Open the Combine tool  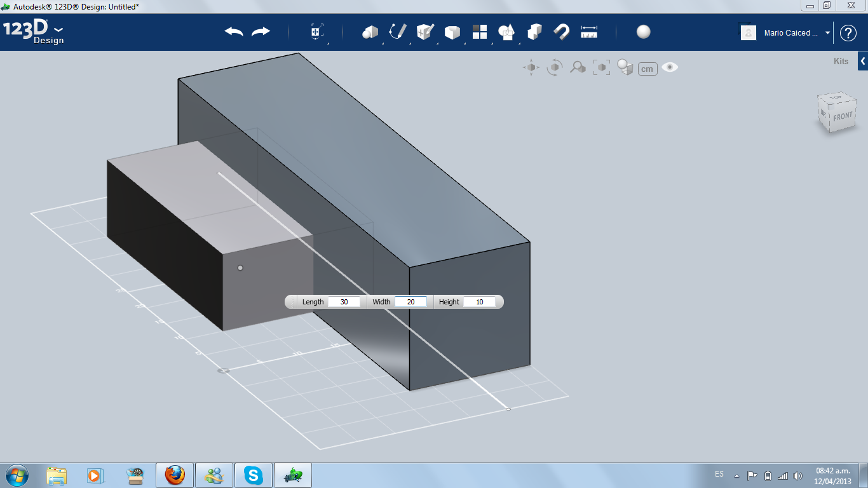coord(534,32)
